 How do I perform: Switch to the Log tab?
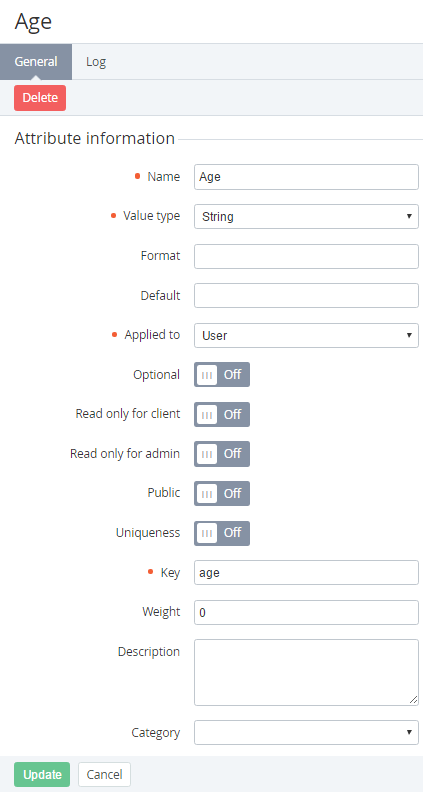96,62
